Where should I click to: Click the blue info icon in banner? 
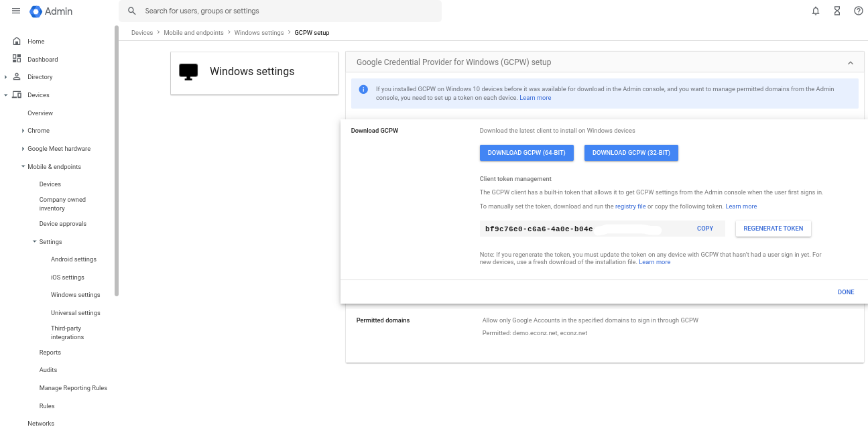pos(363,89)
